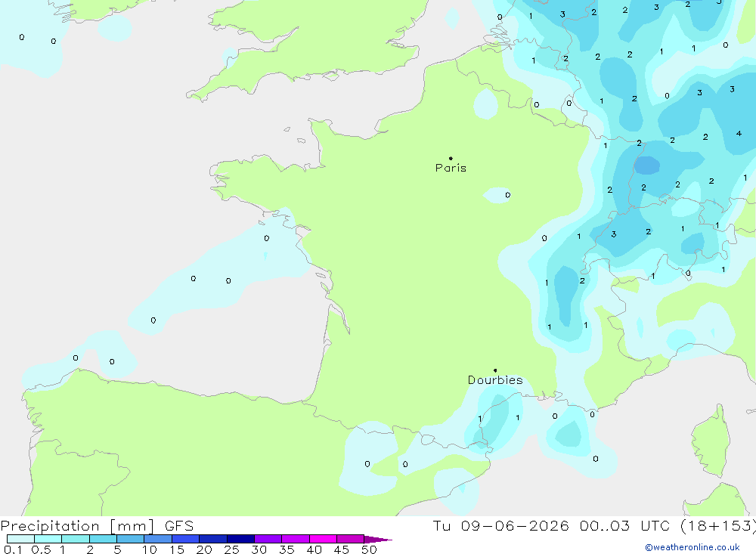Click the legend label 0.1
Viewport: 756px width, 554px height.
click(13, 549)
